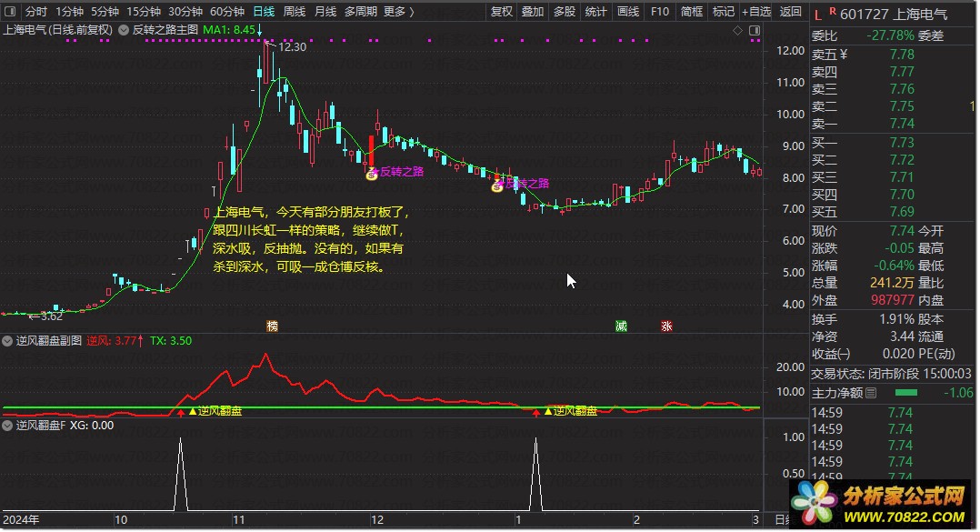This screenshot has width=980, height=532.
Task: Switch to 1分钟 period tab
Action: 69,11
